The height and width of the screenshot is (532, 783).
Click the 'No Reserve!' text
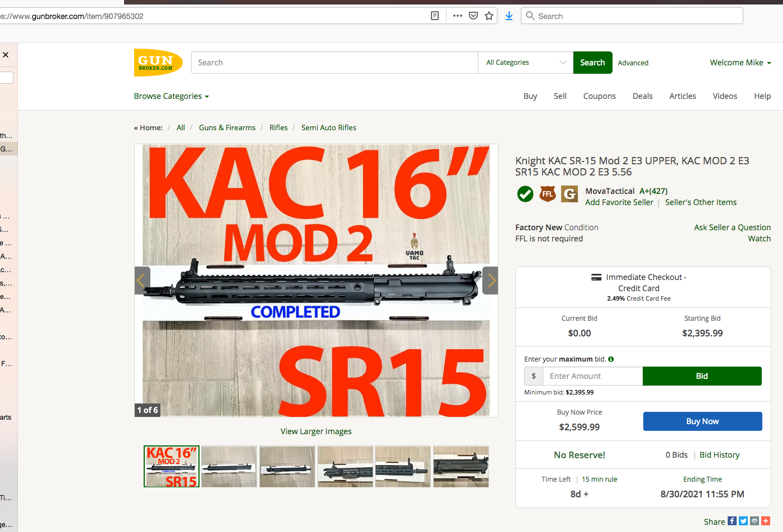(580, 455)
